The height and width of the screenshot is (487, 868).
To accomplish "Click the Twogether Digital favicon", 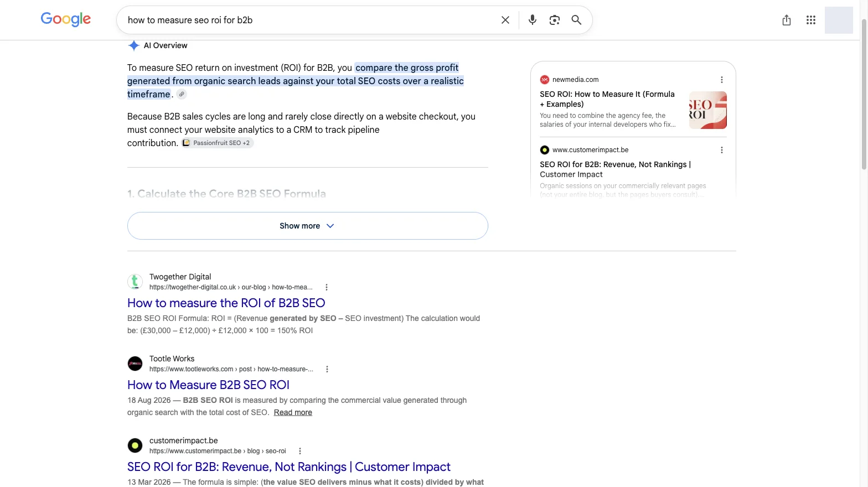I will coord(135,282).
